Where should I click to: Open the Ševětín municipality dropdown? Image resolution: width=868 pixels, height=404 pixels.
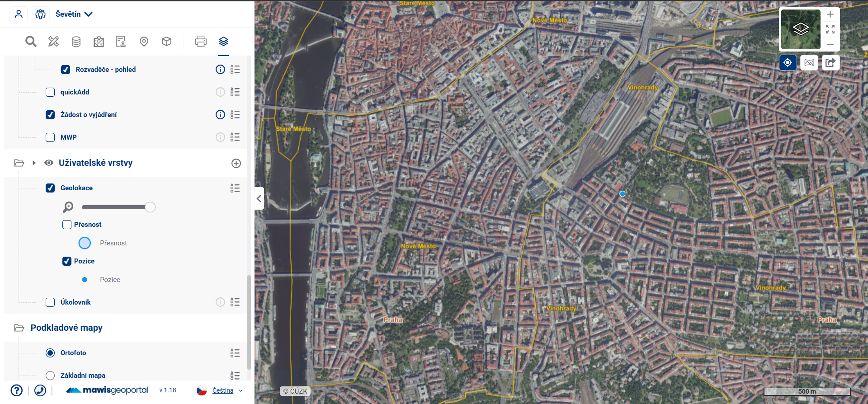(x=74, y=14)
